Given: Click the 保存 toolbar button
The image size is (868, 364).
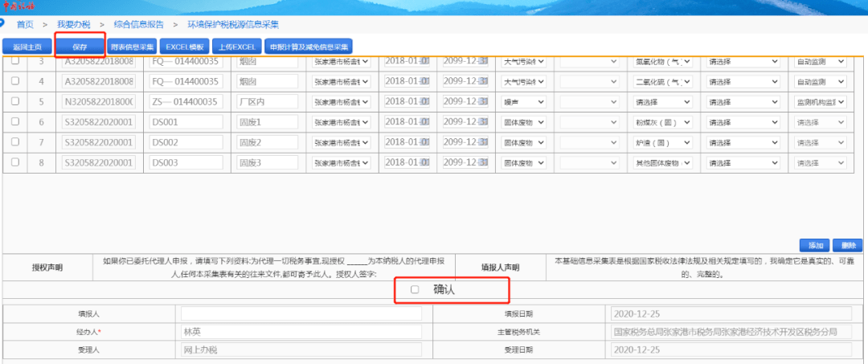Looking at the screenshot, I should (x=80, y=47).
